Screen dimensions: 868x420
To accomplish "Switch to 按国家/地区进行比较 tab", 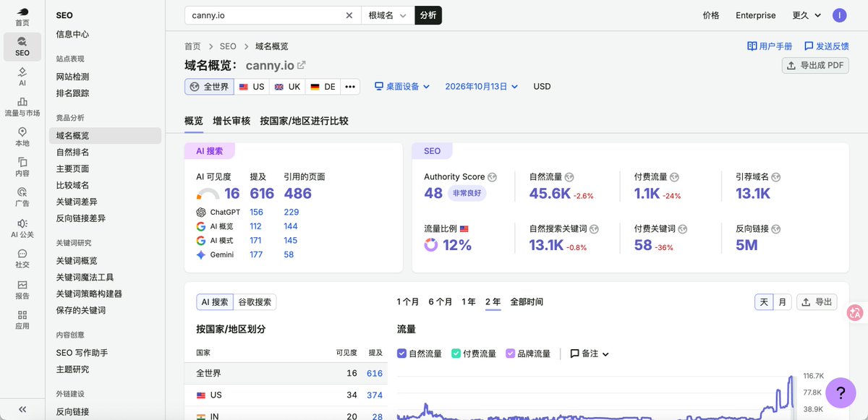I will pyautogui.click(x=305, y=121).
